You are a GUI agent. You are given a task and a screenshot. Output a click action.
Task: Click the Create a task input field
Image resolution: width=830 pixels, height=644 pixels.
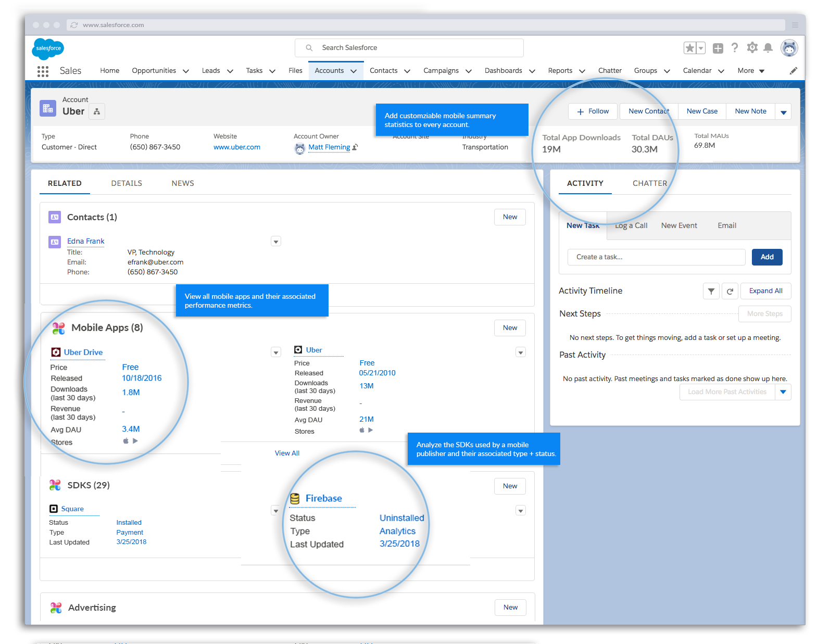(x=656, y=257)
